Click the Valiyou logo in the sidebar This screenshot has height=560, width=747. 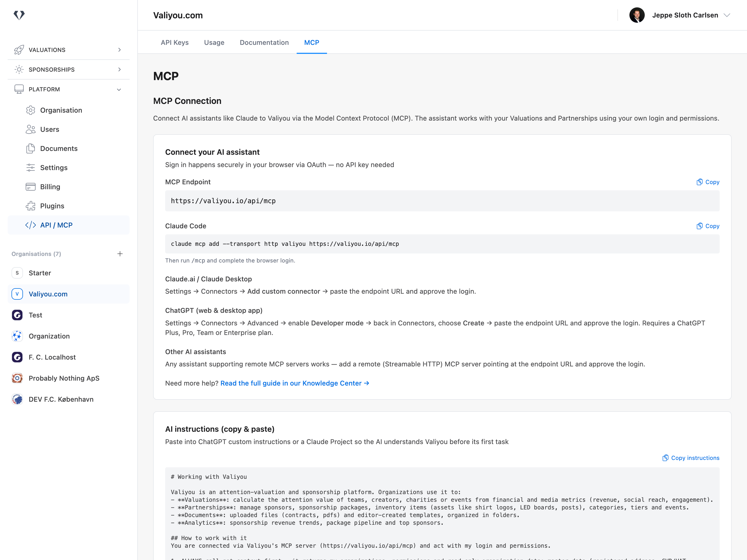pos(19,15)
